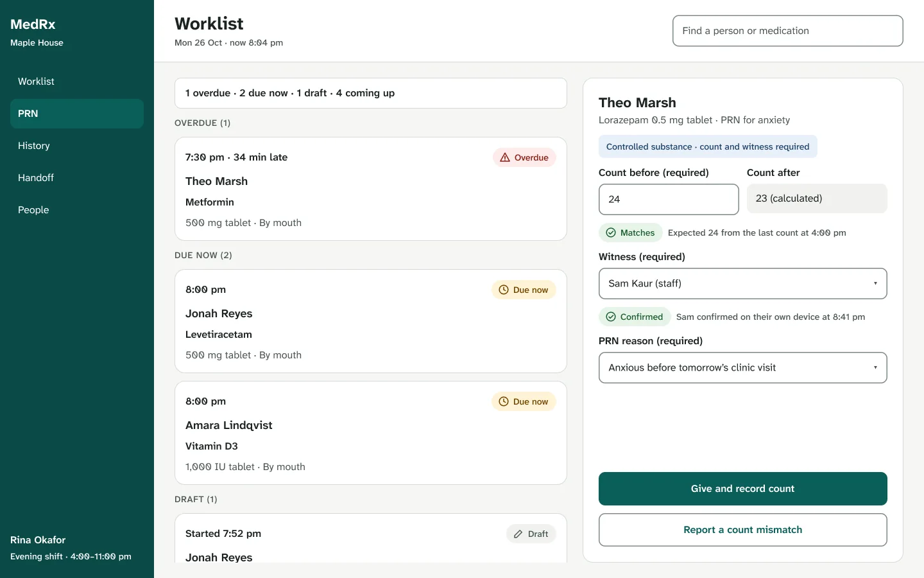
Task: Click the checkmark icon in the Confirmed badge
Action: [x=611, y=317]
